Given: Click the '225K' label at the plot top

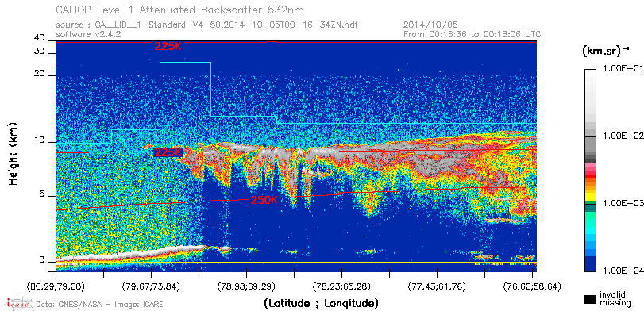Looking at the screenshot, I should 168,46.
